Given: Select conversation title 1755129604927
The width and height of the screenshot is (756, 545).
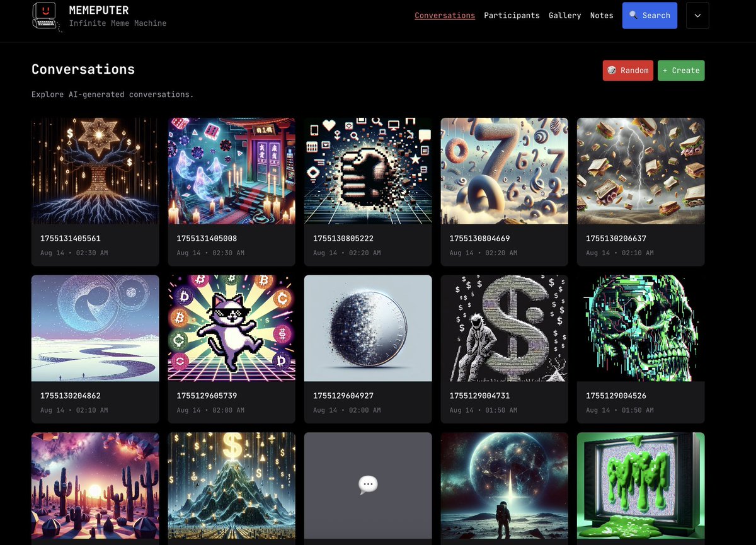Looking at the screenshot, I should tap(343, 396).
